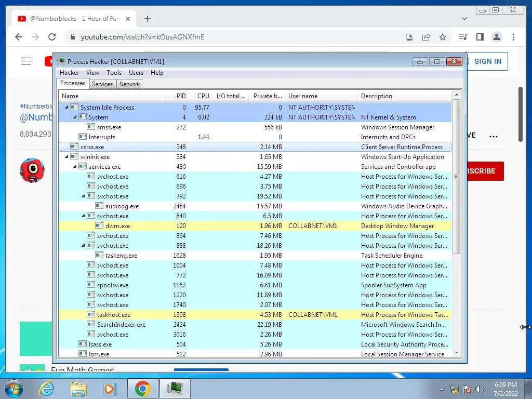
Task: Select the audiodg.exe process row
Action: pos(255,206)
